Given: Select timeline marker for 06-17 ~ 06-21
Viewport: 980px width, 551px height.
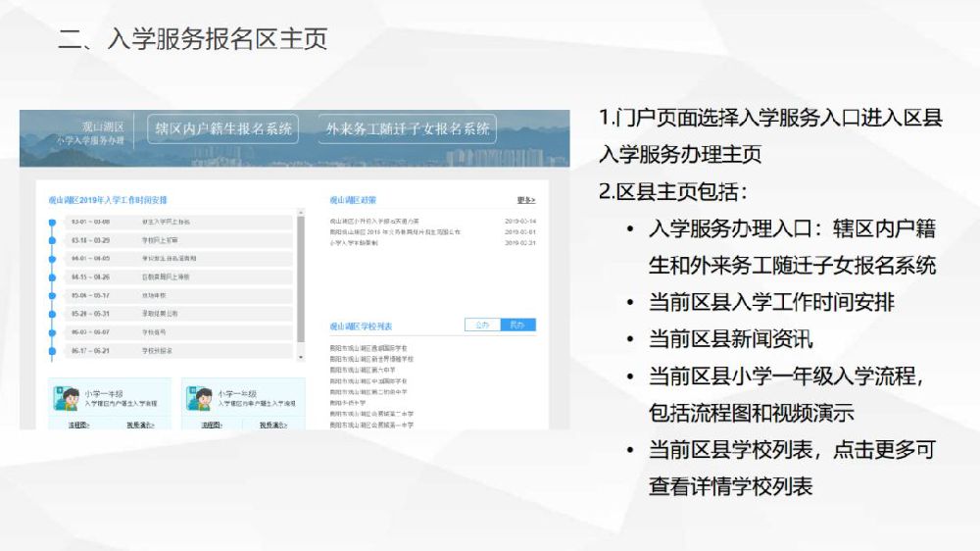Looking at the screenshot, I should click(x=53, y=351).
